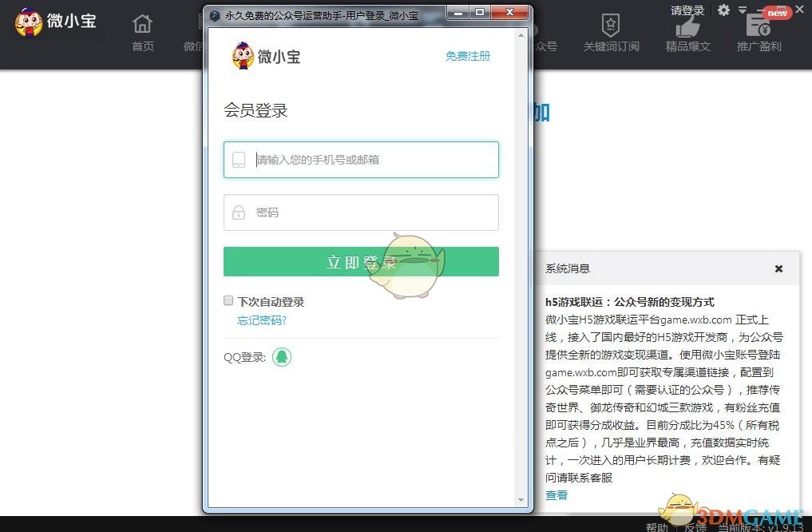Click 反馈 feedback in the bottom bar
The image size is (812, 532).
click(694, 527)
